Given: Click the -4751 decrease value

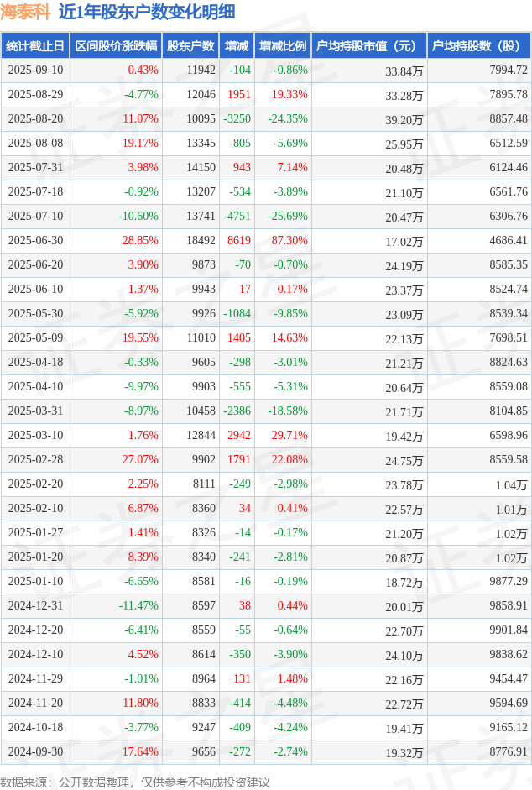Looking at the screenshot, I should pos(237,216).
